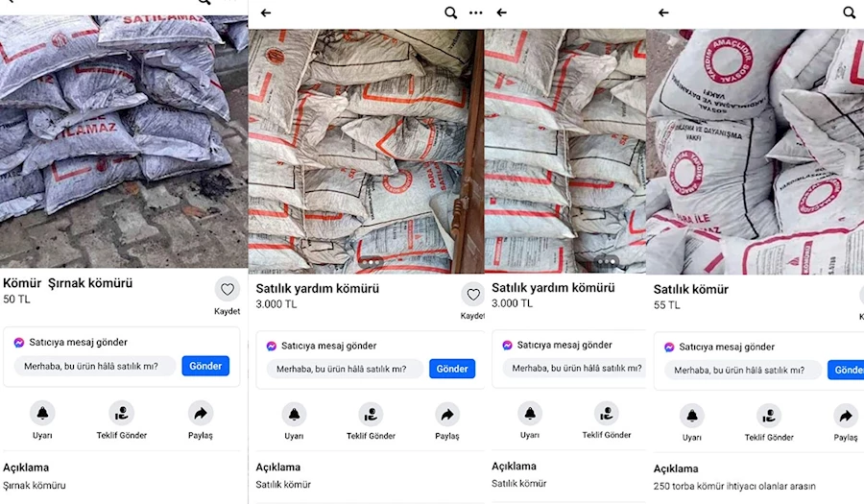The image size is (864, 504).
Task: Tap Teklif Gönder on the 55 TL listing
Action: (769, 416)
